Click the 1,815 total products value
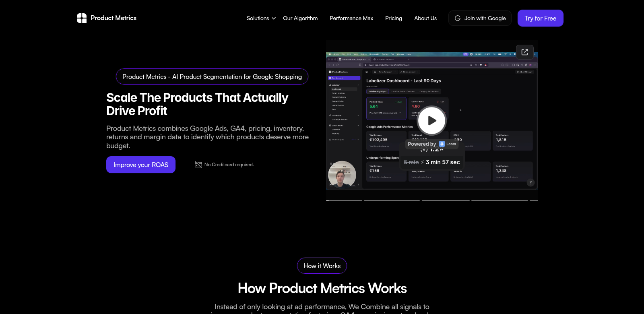This screenshot has width=644, height=314. click(501, 140)
